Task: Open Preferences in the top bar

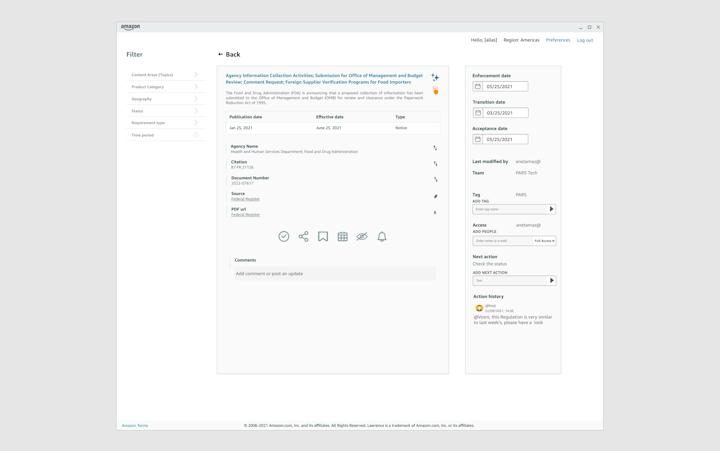Action: (x=558, y=40)
